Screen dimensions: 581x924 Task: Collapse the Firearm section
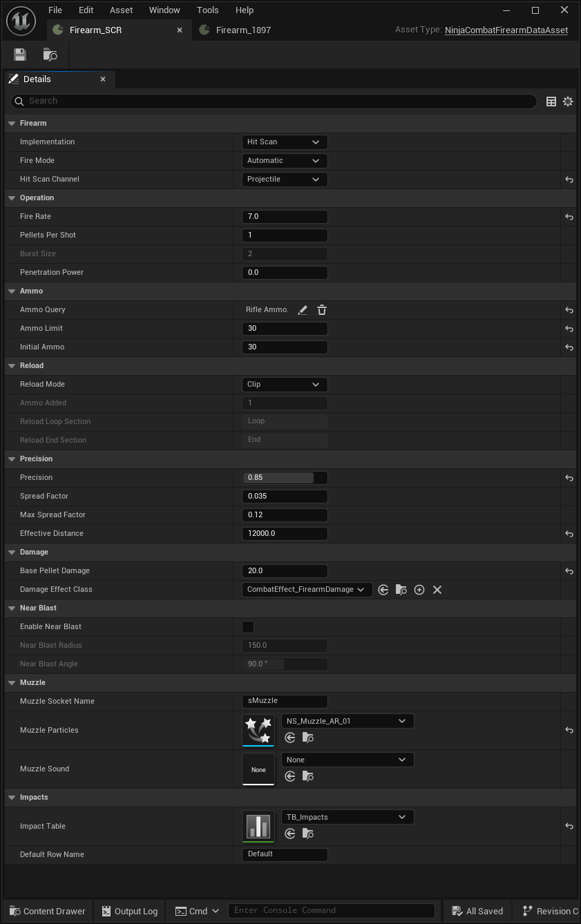[12, 124]
